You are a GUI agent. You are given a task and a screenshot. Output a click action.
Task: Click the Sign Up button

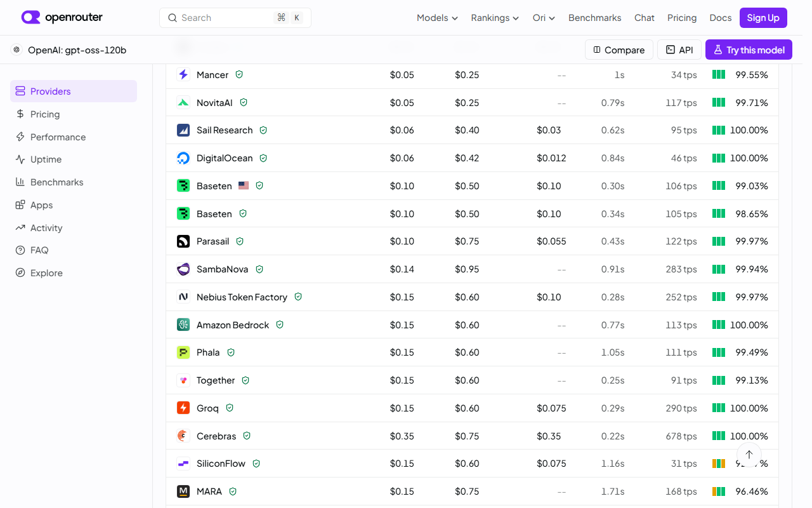(x=763, y=18)
